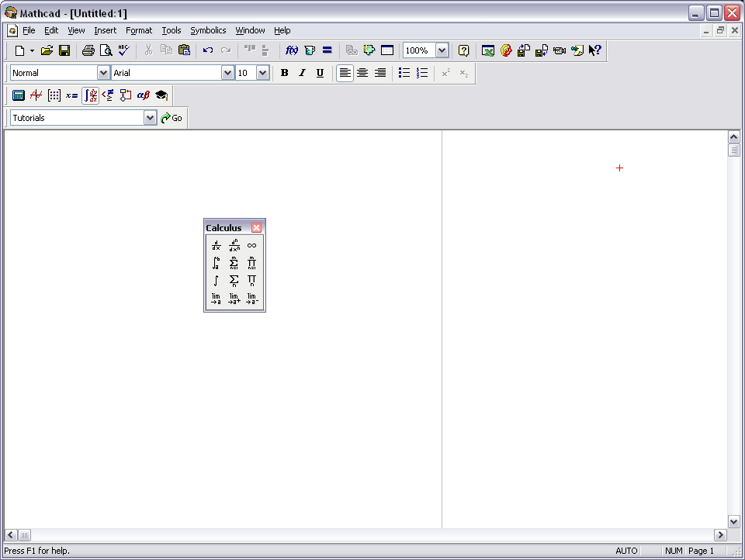This screenshot has width=745, height=560.
Task: Insert an indefinite integral
Action: [x=217, y=281]
